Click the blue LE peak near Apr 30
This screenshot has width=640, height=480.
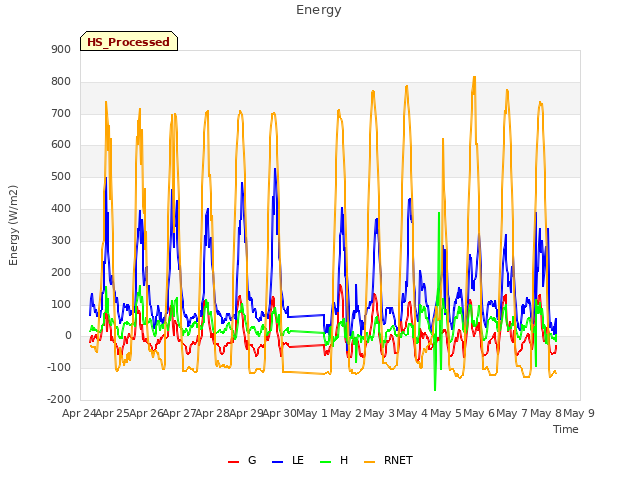tap(275, 169)
